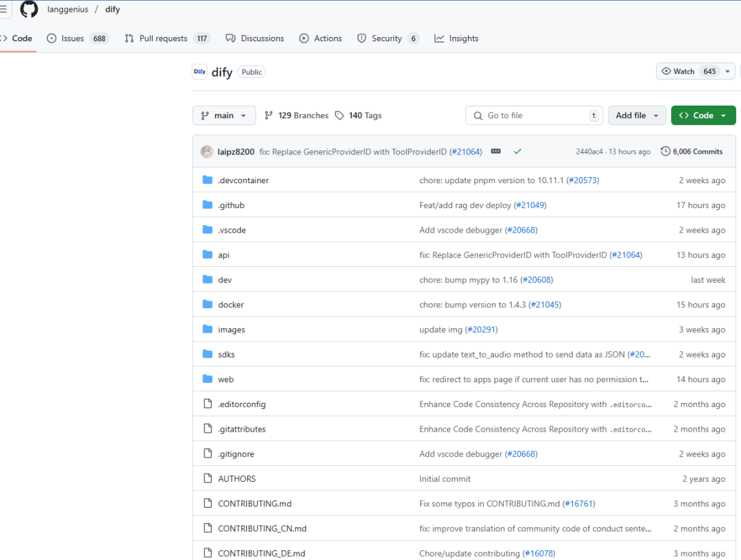
Task: Open the hamburger navigation menu
Action: (x=3, y=9)
